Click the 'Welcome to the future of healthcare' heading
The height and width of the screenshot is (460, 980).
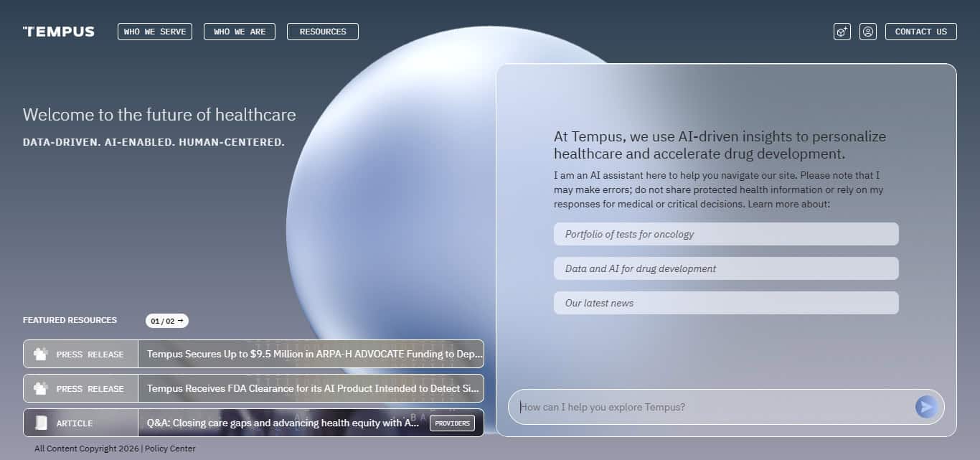[x=159, y=115]
